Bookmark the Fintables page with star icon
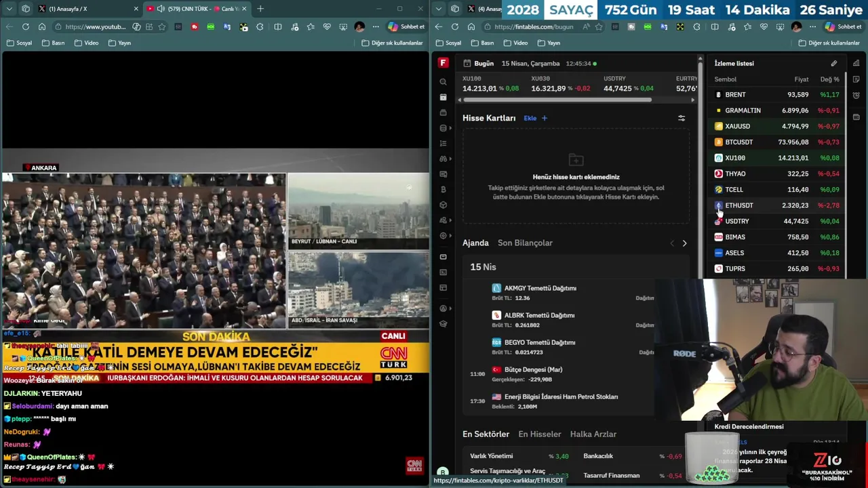Screen dimensions: 868x488 (599, 26)
